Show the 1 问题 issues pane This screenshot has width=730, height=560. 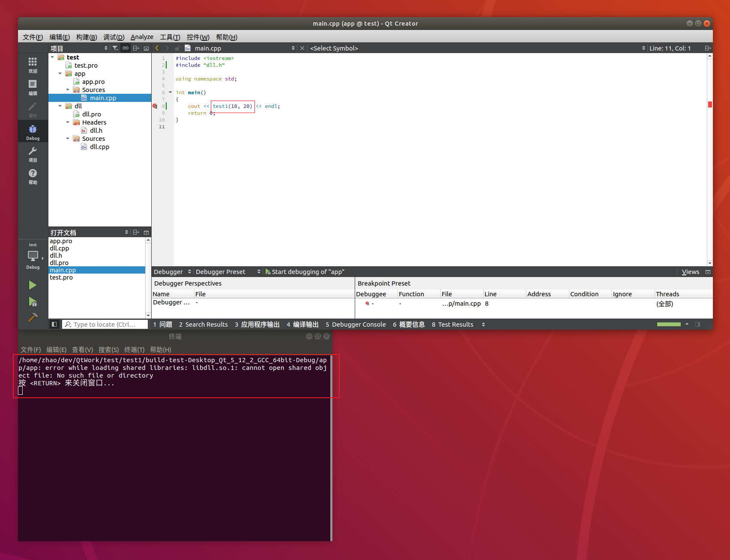pos(163,325)
